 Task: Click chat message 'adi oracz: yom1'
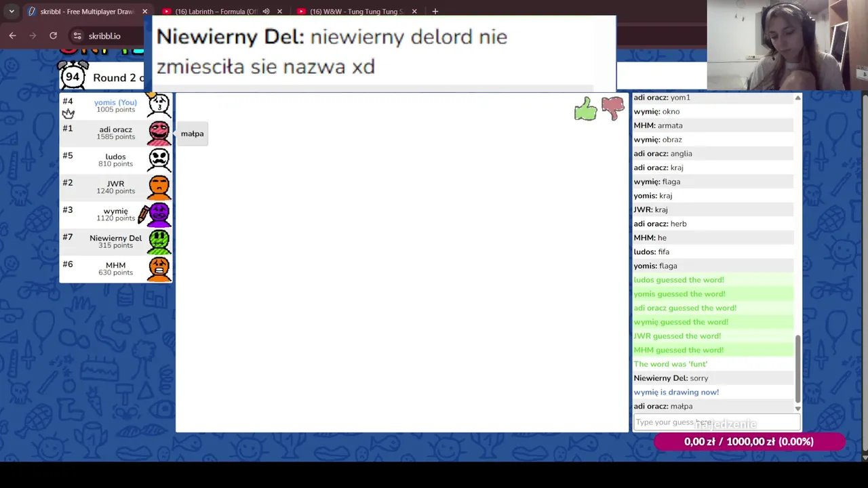point(713,98)
